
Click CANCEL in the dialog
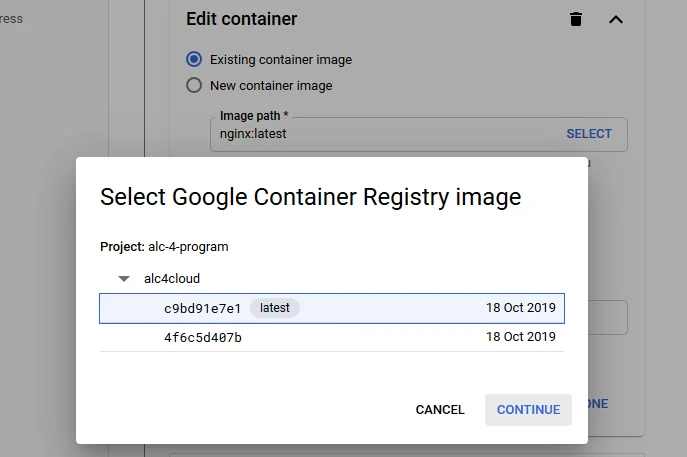pyautogui.click(x=440, y=410)
